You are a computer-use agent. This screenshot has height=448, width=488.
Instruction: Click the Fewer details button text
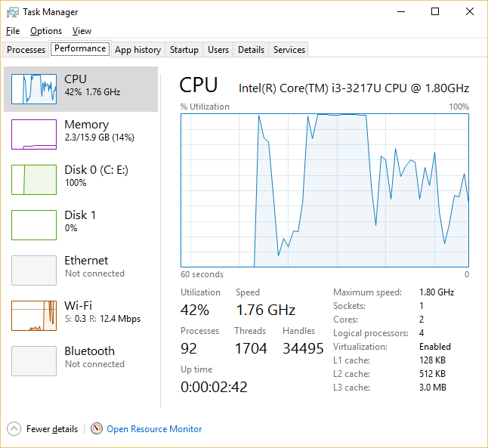coord(52,429)
